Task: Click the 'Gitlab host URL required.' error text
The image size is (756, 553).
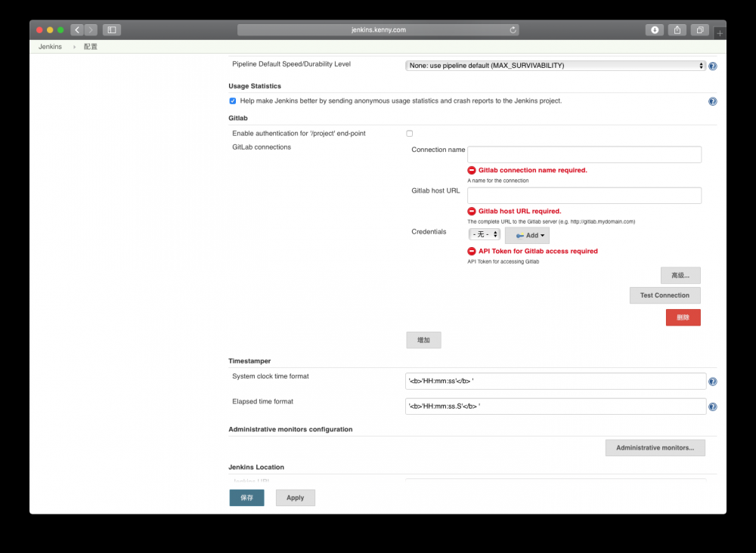Action: point(520,211)
